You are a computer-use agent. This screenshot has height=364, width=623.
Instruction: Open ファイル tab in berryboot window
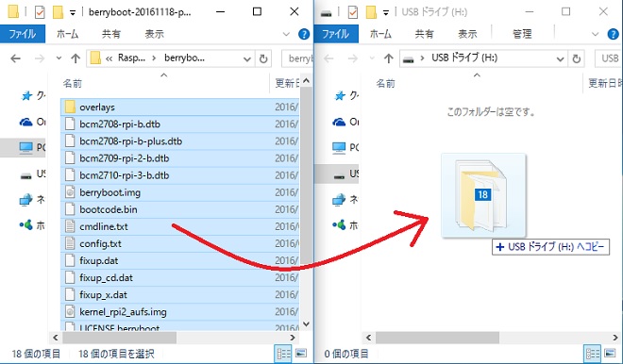point(23,34)
